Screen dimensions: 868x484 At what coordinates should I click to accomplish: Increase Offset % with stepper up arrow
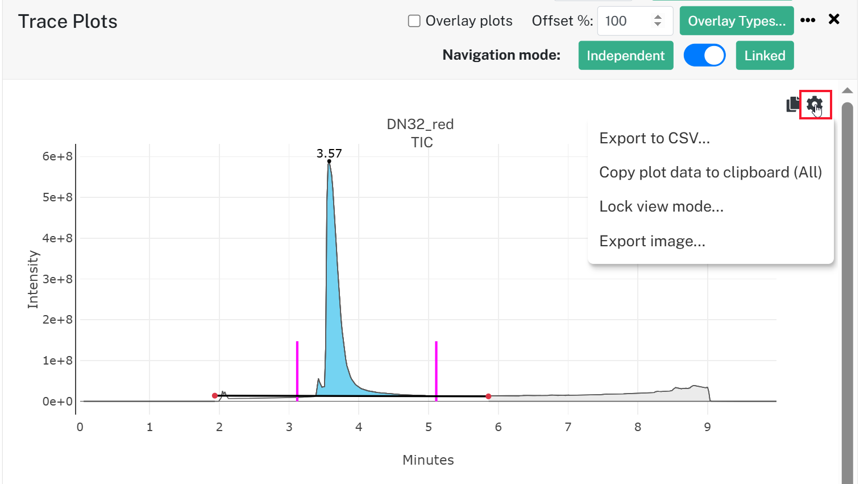(x=658, y=17)
